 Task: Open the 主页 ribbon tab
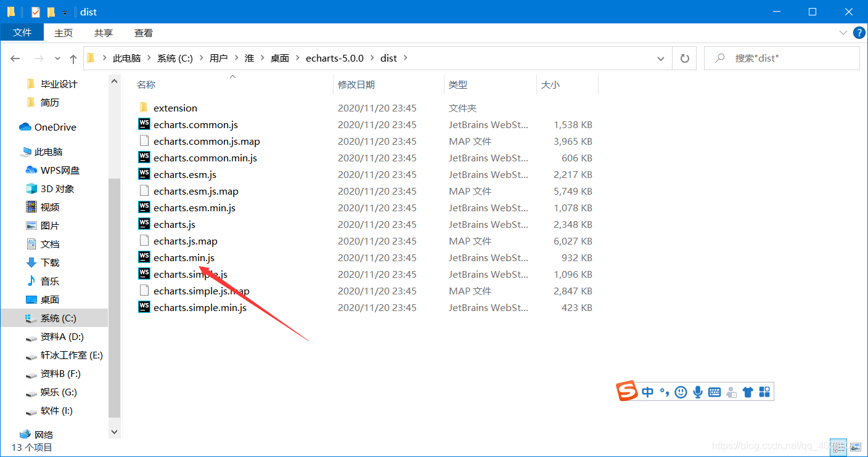coord(63,33)
